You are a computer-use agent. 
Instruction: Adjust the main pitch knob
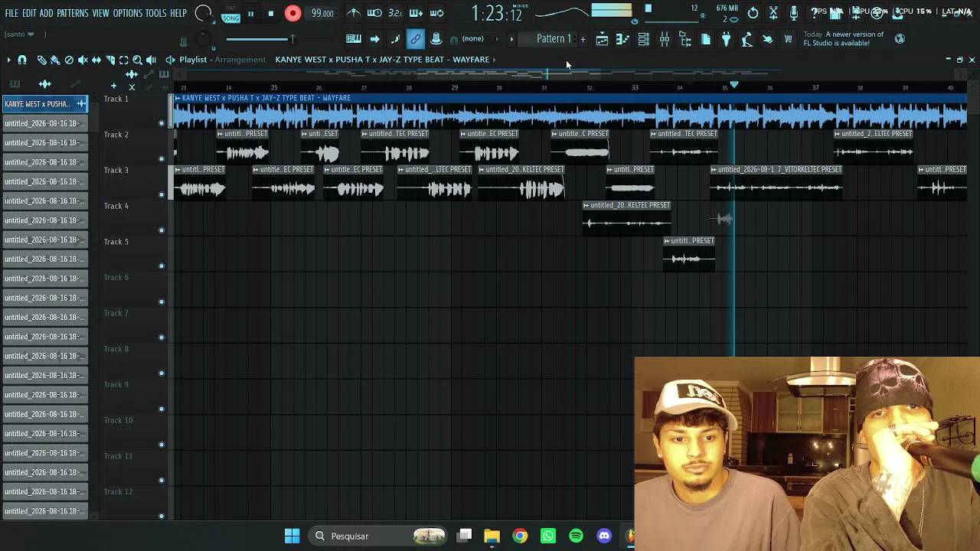tap(203, 39)
